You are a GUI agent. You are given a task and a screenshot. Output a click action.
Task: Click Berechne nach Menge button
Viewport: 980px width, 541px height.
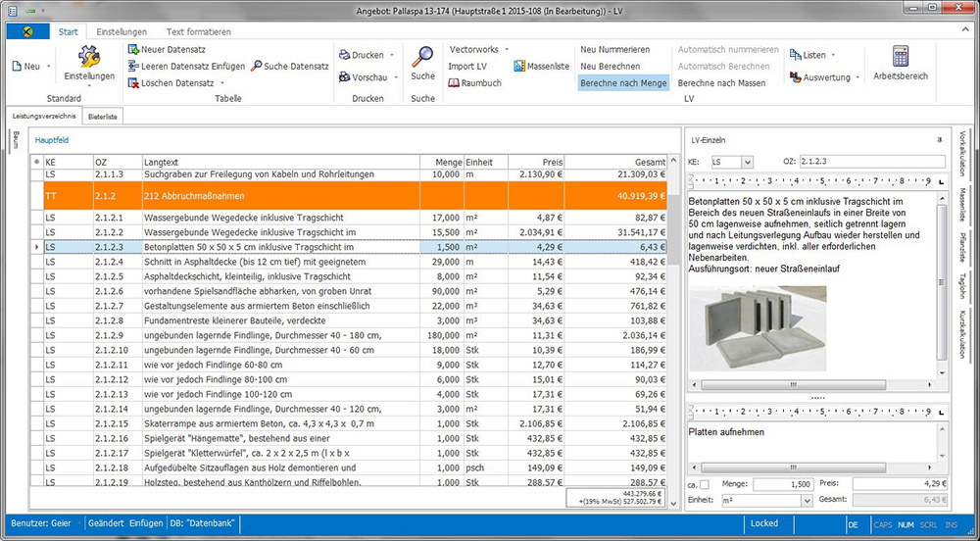[x=623, y=83]
